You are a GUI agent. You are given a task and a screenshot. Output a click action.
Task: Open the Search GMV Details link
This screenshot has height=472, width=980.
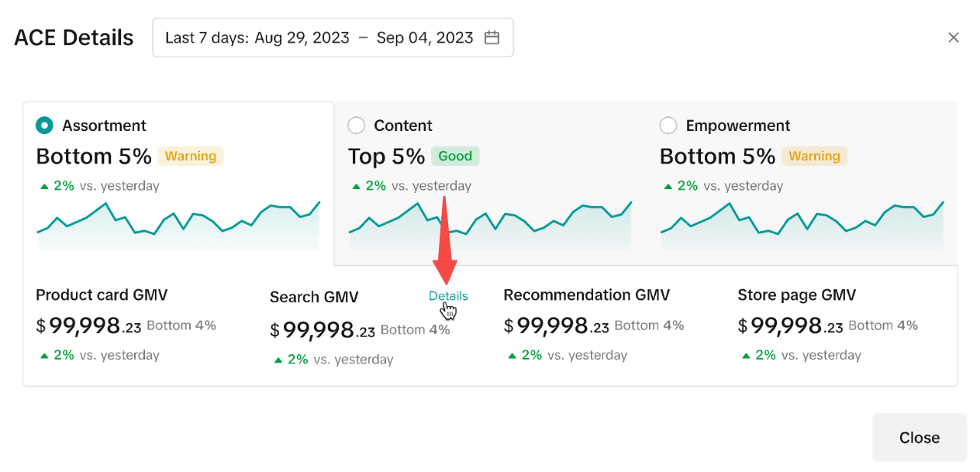448,296
